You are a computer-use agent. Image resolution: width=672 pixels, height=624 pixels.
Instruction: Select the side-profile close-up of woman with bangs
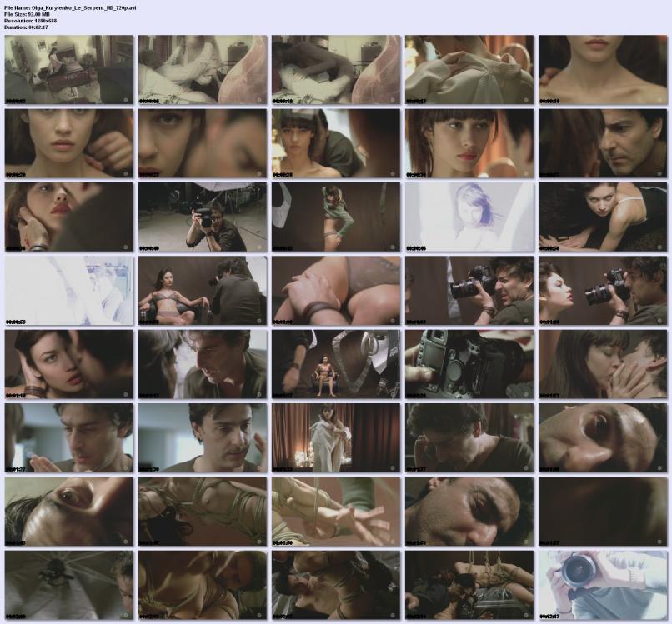(x=469, y=143)
